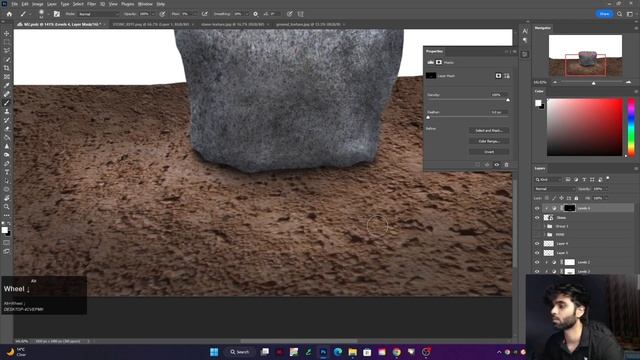Expand the Group 1 folder
This screenshot has height=360, width=640.
click(x=544, y=226)
